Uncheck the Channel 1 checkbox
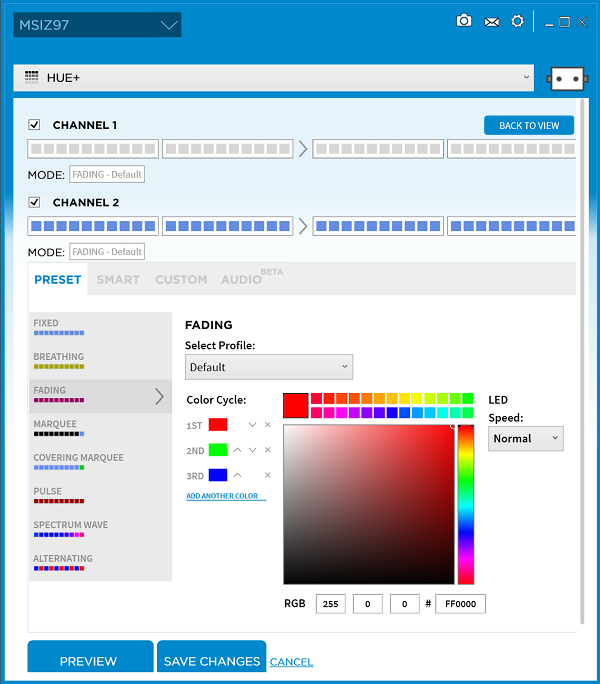 pos(34,125)
